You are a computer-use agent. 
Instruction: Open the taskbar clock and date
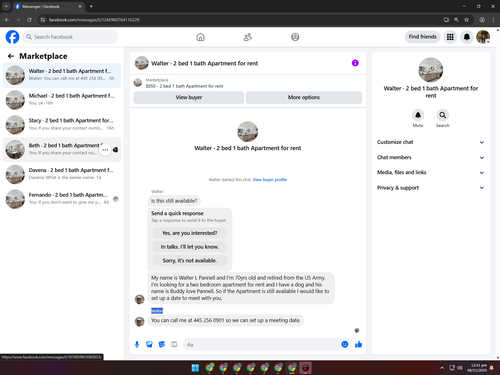pos(478,368)
